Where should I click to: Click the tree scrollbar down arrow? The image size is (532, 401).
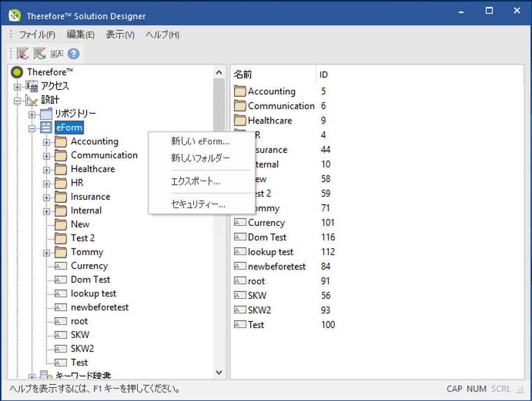point(219,372)
